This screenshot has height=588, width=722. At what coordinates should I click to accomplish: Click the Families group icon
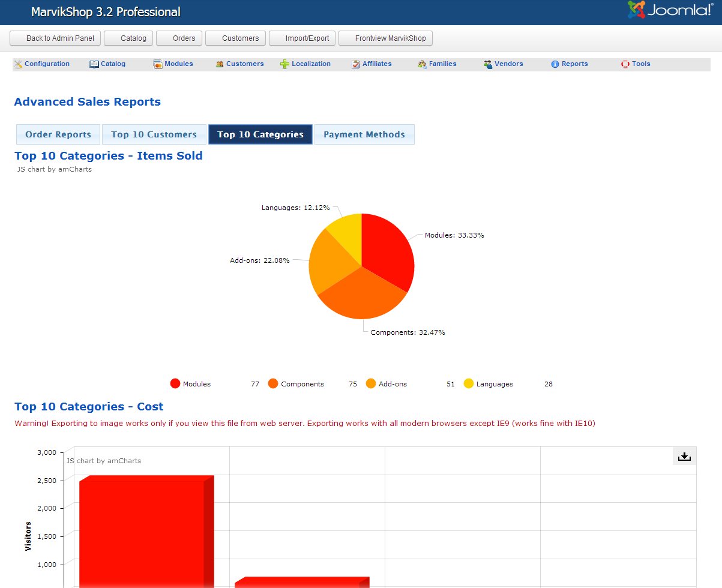pos(423,64)
